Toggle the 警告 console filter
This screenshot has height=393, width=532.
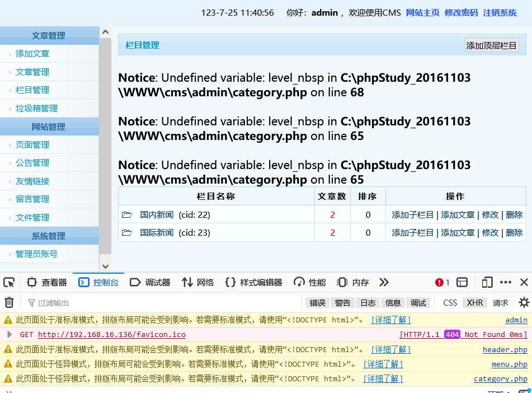(x=343, y=303)
